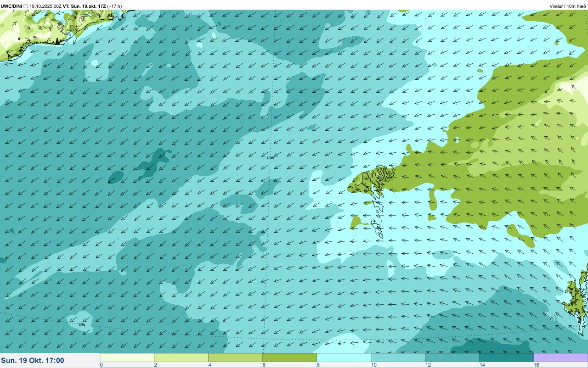The height and width of the screenshot is (368, 588).
Task: Click the '10W' longitude label
Action: [x=270, y=158]
